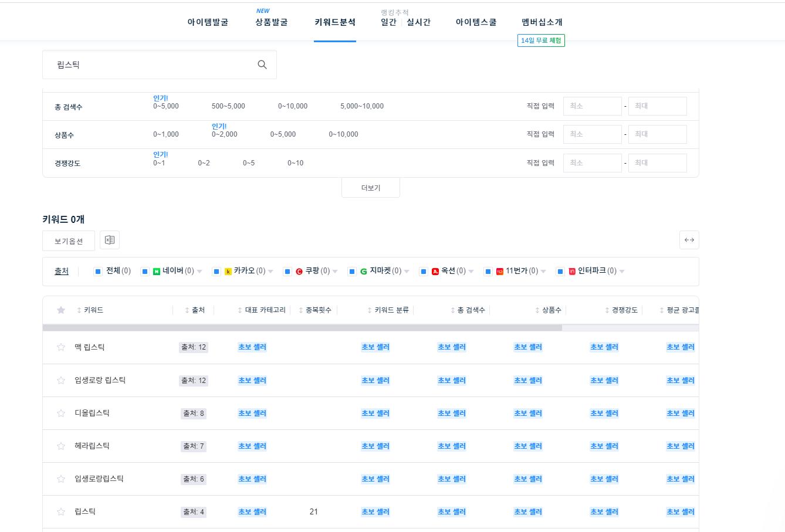This screenshot has height=532, width=785.
Task: Click the Interpark source icon
Action: (x=573, y=271)
